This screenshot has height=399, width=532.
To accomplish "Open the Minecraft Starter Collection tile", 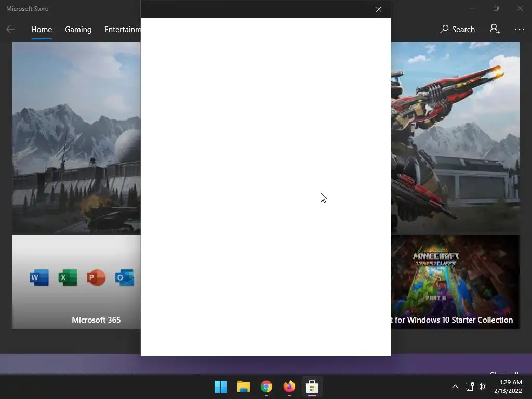I will click(455, 282).
